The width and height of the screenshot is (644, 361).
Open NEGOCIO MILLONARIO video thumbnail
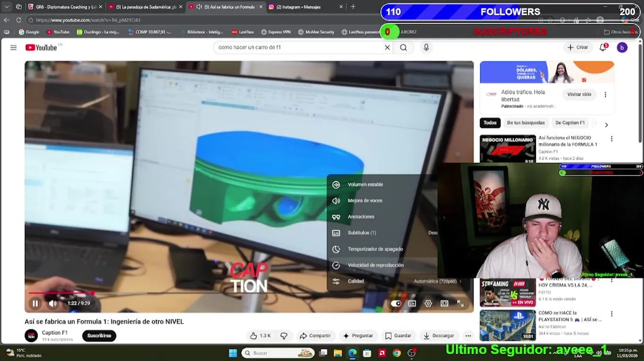[508, 149]
